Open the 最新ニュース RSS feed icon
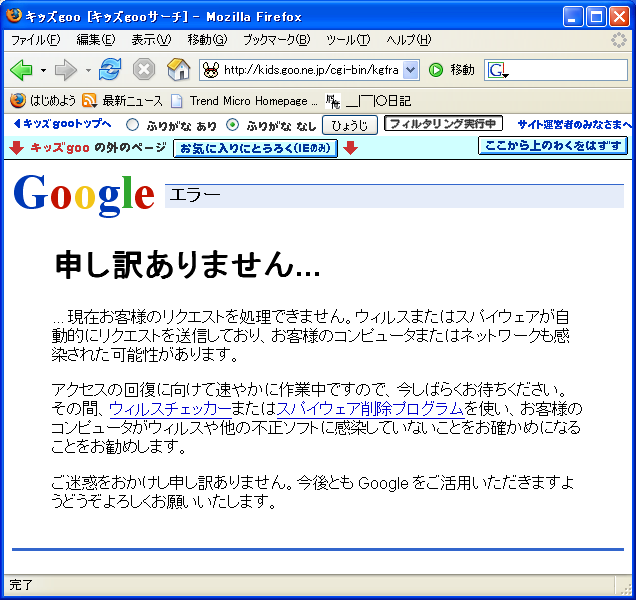The height and width of the screenshot is (600, 636). pyautogui.click(x=89, y=100)
